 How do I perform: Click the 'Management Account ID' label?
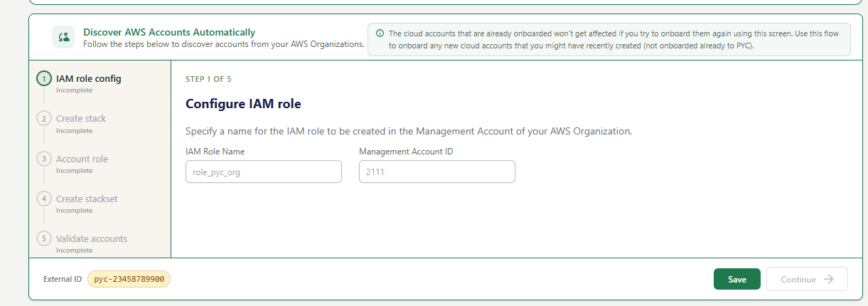pos(406,152)
